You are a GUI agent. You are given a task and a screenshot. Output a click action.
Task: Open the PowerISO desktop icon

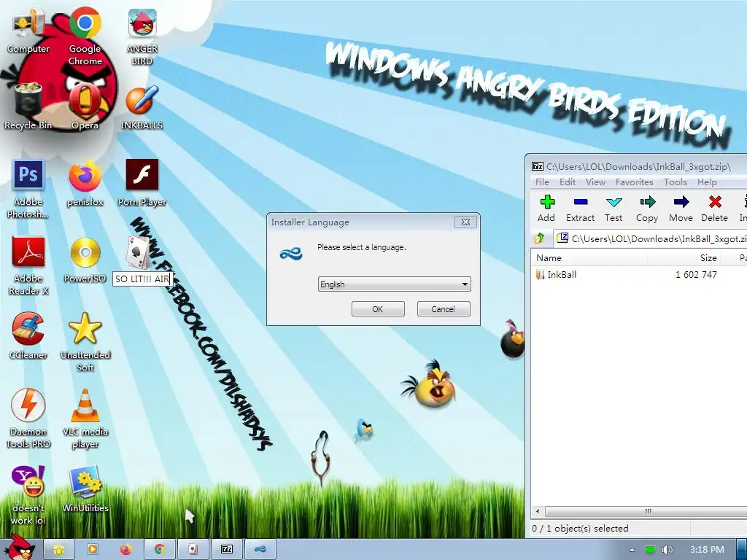click(85, 260)
